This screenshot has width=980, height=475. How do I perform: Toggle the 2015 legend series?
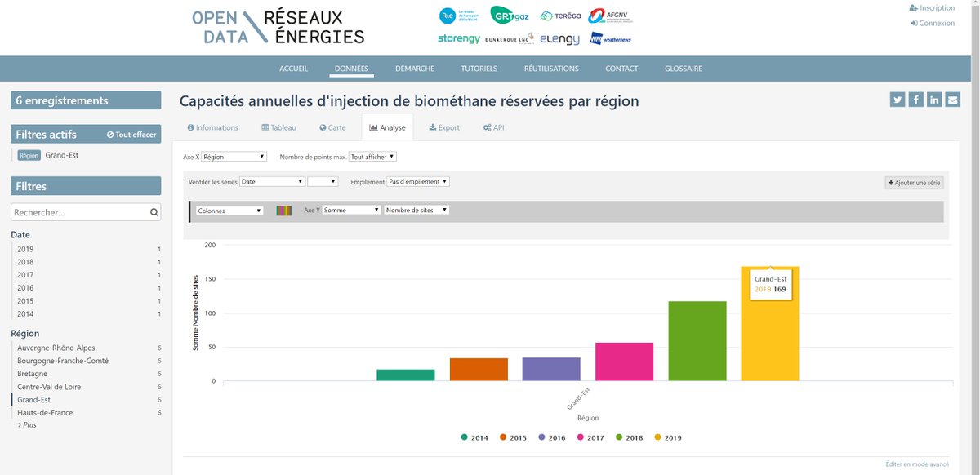coord(513,437)
